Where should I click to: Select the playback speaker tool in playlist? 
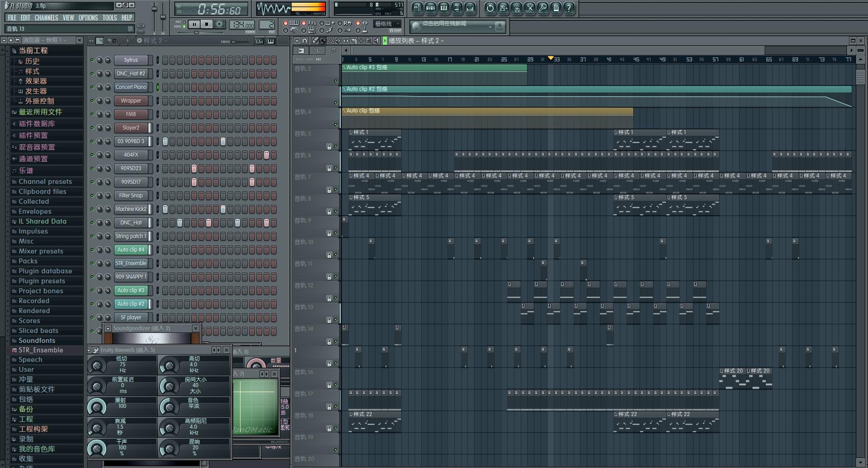377,41
